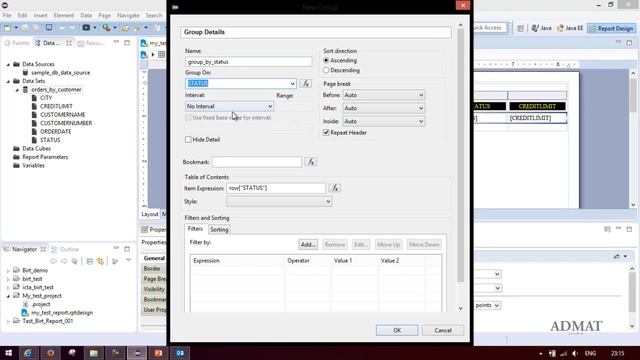Screen dimensions: 640x360
Task: Click the Bookmark input field
Action: point(257,162)
